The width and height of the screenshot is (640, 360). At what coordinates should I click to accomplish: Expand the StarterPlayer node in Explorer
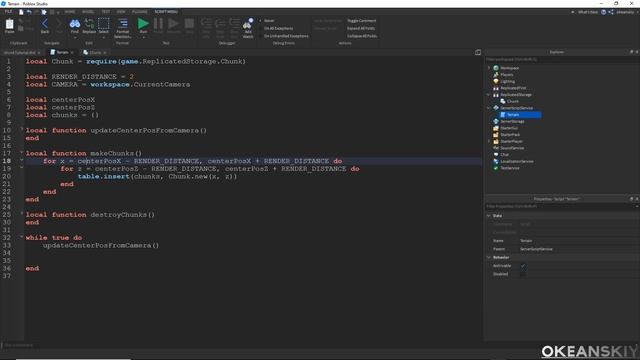click(x=489, y=141)
